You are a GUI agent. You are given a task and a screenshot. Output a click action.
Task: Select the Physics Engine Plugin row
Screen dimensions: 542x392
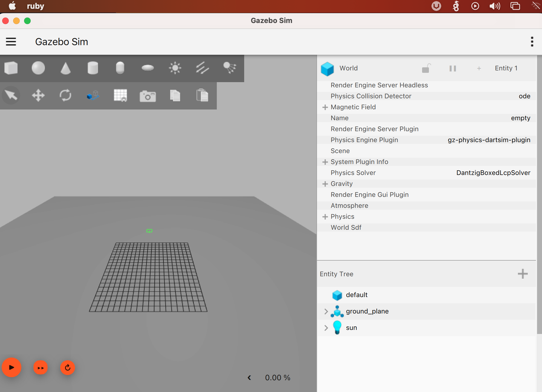pyautogui.click(x=426, y=140)
